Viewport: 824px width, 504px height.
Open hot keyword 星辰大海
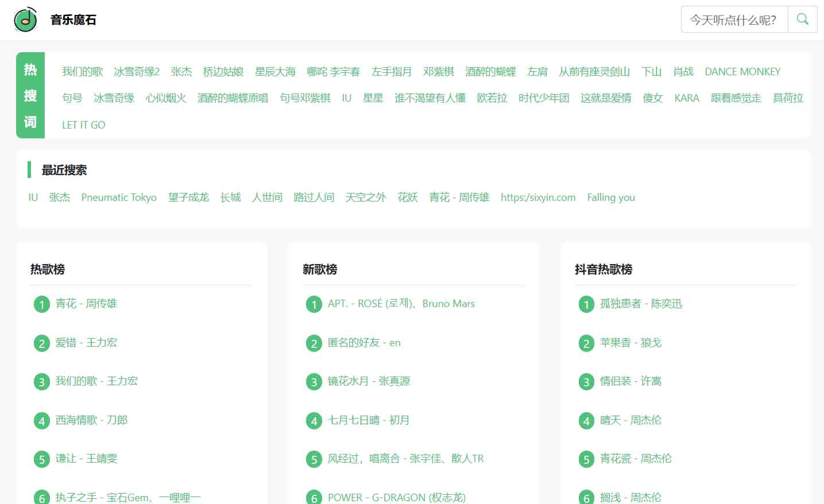275,72
